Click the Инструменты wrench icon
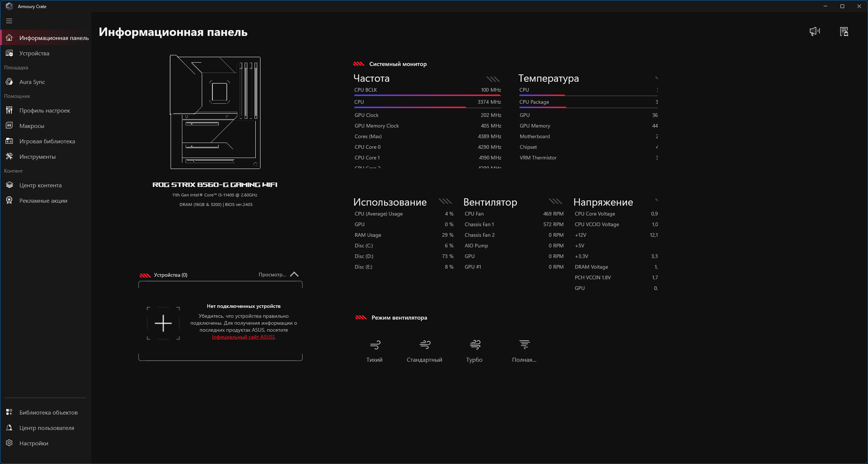Image resolution: width=868 pixels, height=464 pixels. pyautogui.click(x=10, y=156)
